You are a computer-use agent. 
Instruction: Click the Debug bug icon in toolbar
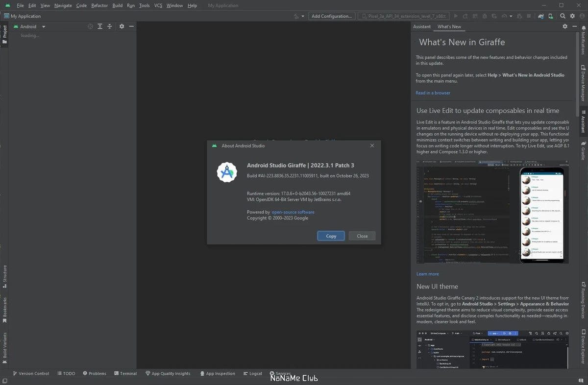[x=485, y=16]
